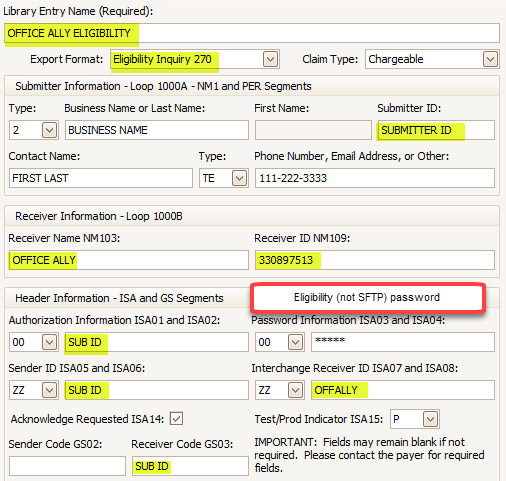The image size is (506, 481).
Task: Click the phone number field 111-222-3333
Action: [375, 178]
